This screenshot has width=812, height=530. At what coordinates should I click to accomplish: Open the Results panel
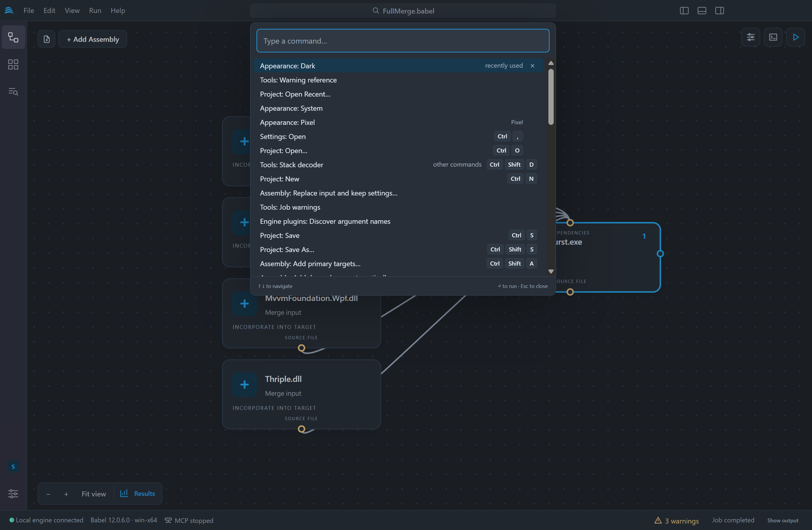click(x=137, y=494)
